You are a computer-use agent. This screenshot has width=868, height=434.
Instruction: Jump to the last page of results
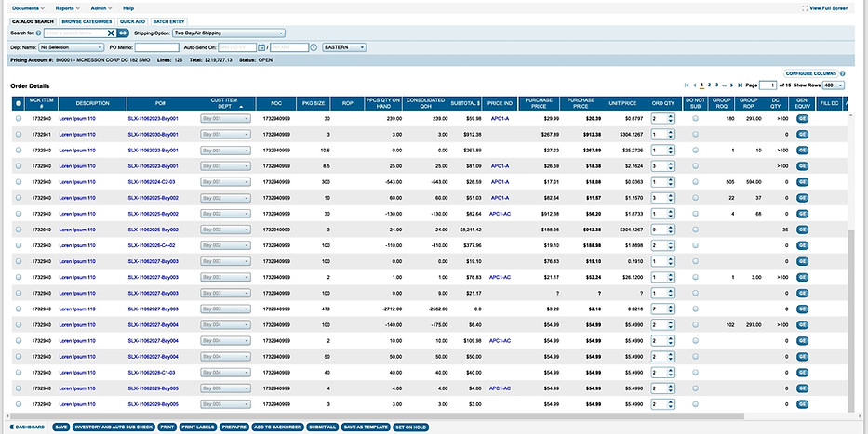(741, 85)
